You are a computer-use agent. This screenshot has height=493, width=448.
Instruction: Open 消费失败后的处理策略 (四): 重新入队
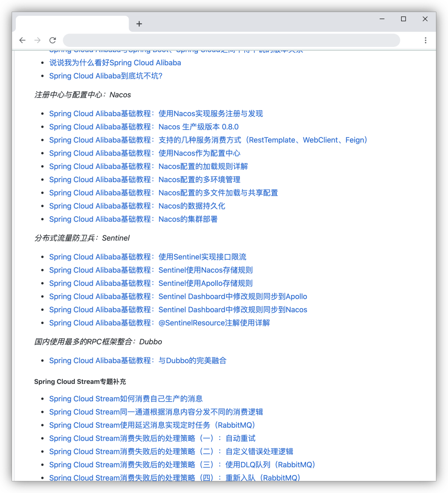tap(175, 477)
